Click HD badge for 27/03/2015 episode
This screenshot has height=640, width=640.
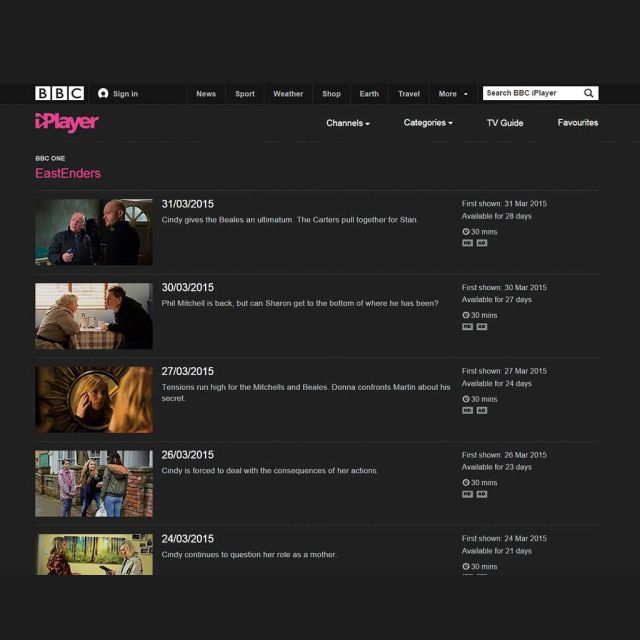coord(467,410)
